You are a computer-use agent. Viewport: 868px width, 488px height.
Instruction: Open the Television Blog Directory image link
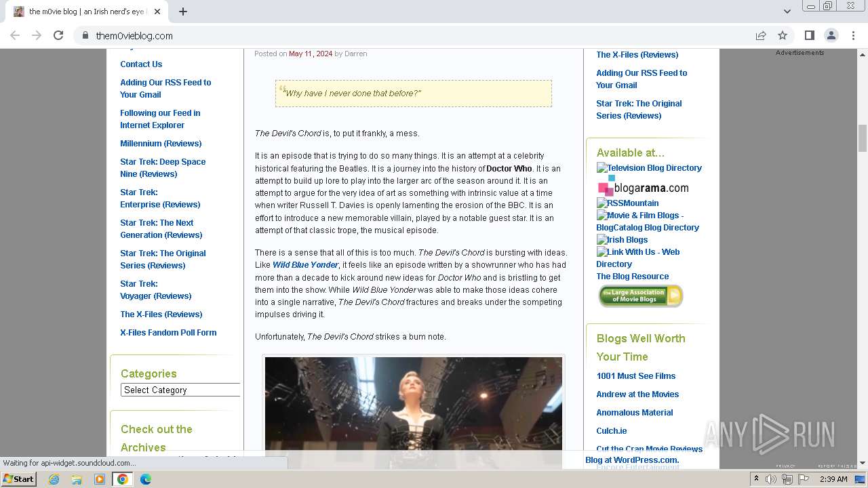pos(649,168)
